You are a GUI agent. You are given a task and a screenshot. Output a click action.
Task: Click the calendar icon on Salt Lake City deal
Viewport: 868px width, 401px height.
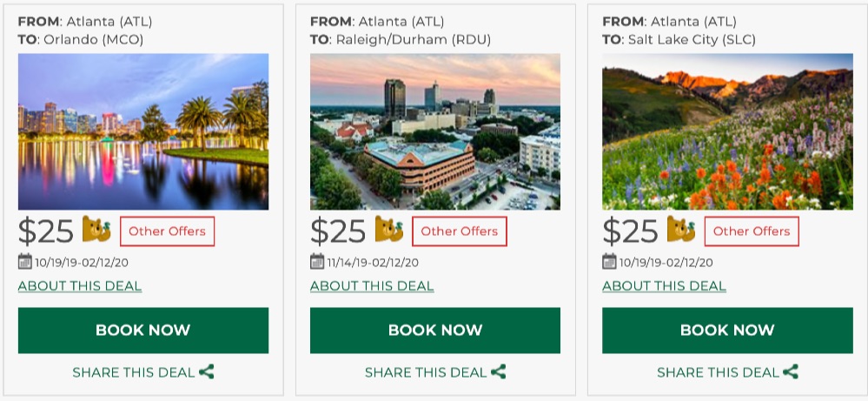pyautogui.click(x=609, y=261)
